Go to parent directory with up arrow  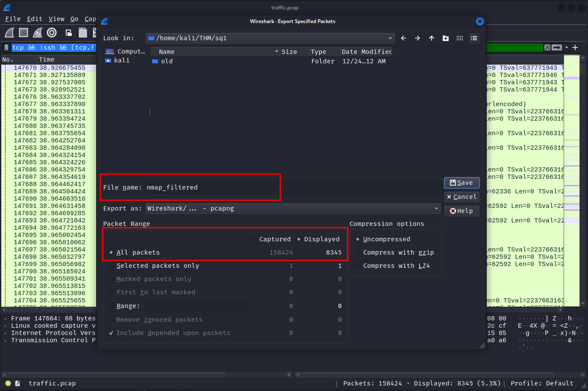[432, 38]
